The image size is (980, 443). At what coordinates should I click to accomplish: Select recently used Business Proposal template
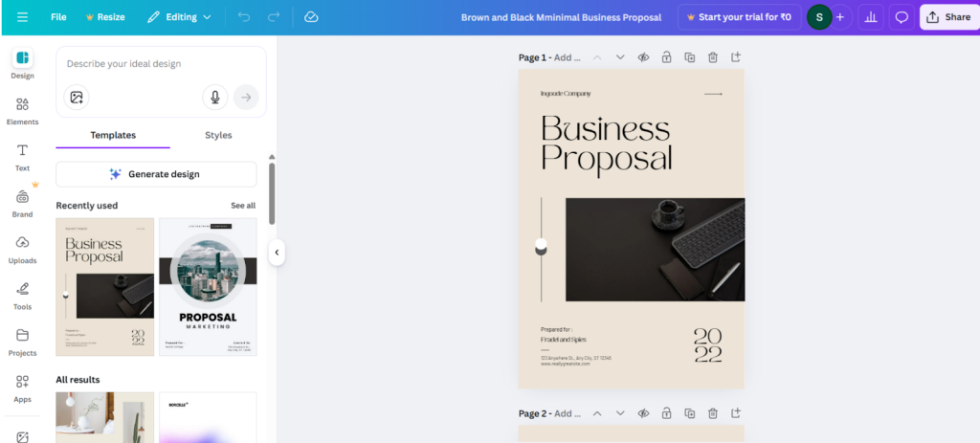(105, 287)
